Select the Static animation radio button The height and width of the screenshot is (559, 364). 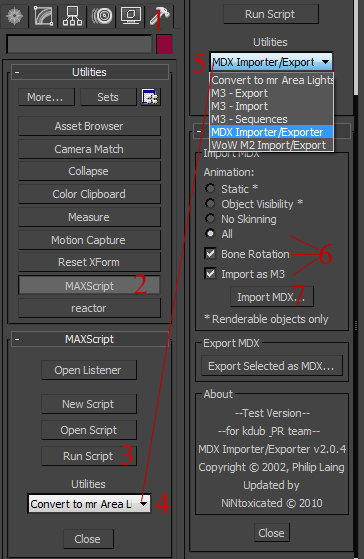click(210, 188)
